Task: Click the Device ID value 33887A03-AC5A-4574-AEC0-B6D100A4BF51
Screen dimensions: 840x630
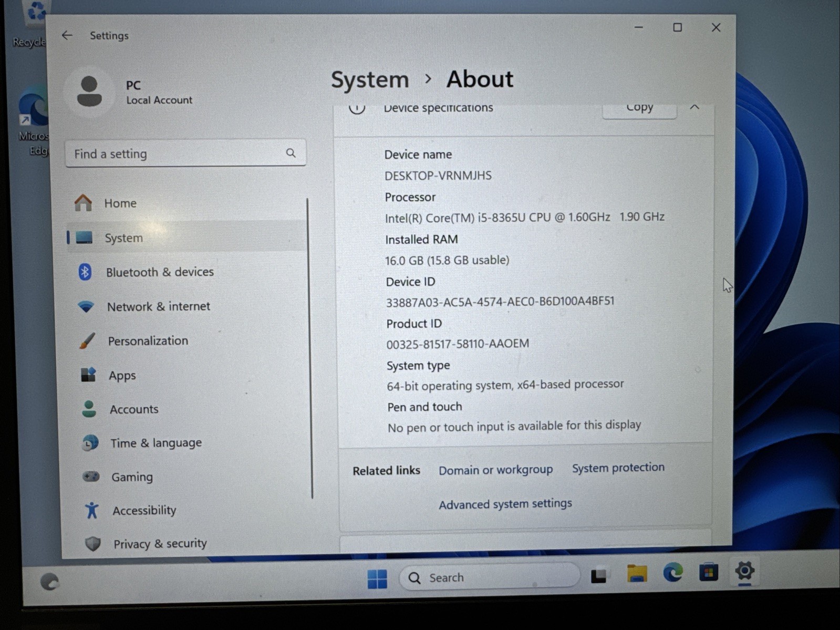Action: point(500,302)
